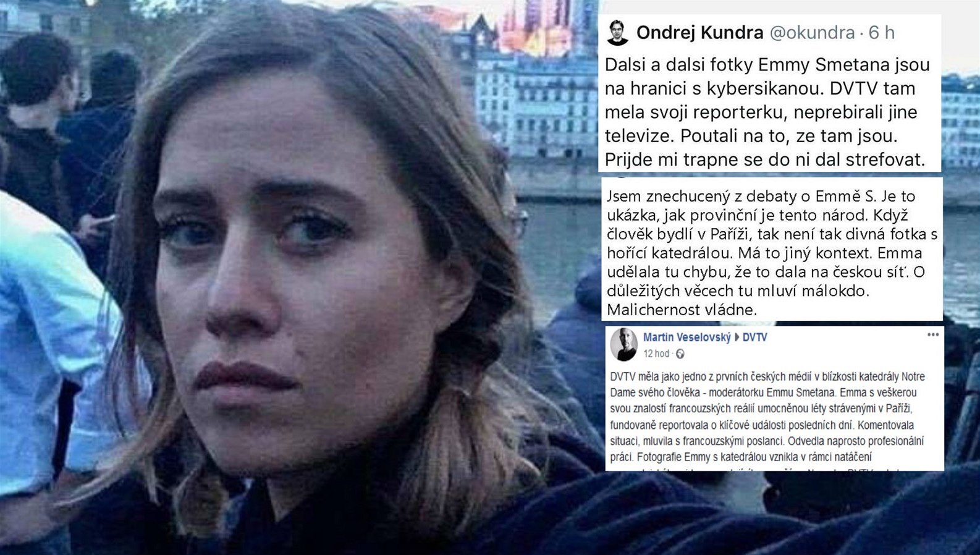Screen dimensions: 980x555
Task: Open the @okundra handle
Action: [812, 33]
